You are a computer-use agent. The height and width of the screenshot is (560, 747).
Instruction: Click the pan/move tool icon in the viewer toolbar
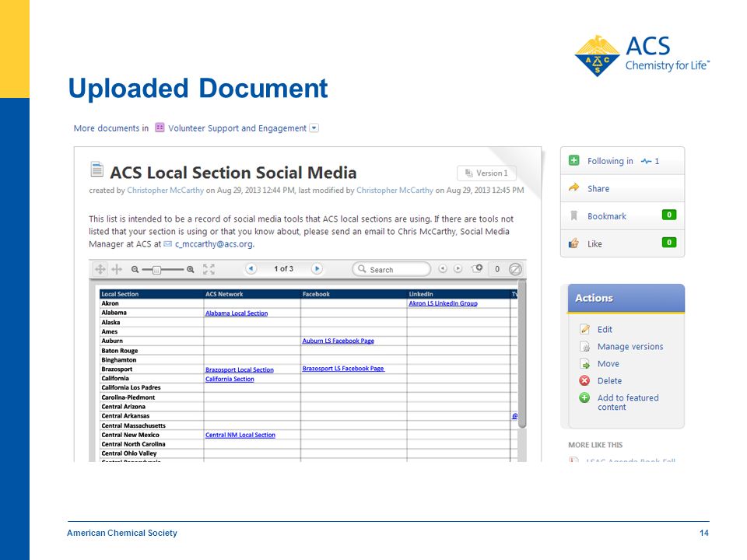pos(100,269)
